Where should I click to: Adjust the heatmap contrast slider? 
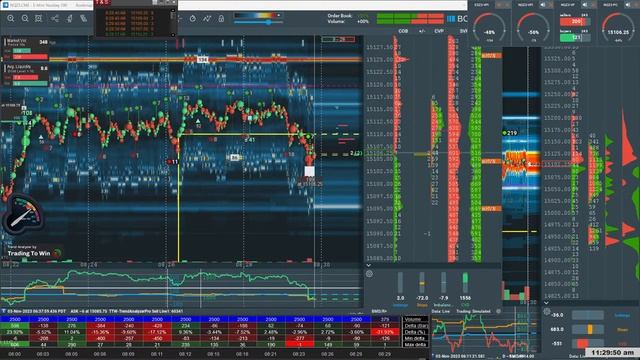[x=258, y=22]
